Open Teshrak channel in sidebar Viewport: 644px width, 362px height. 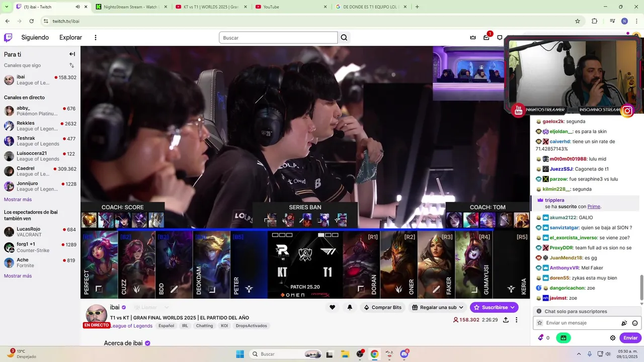pyautogui.click(x=40, y=141)
